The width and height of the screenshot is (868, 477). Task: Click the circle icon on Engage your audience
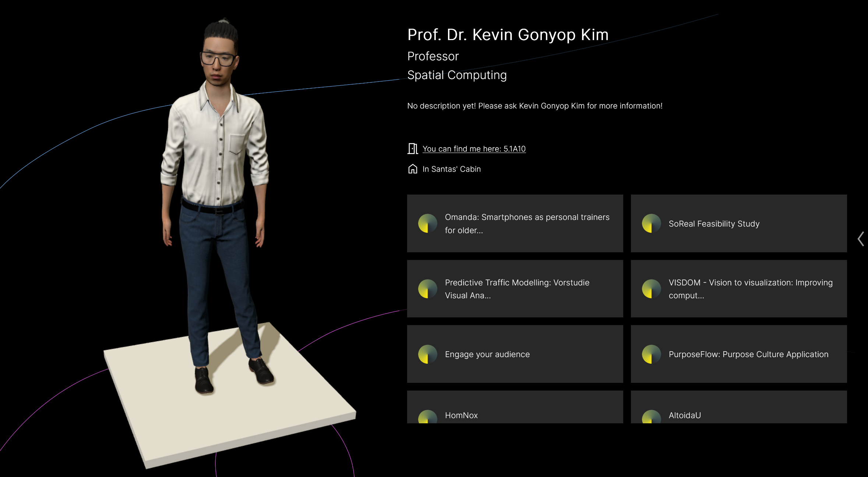[428, 354]
